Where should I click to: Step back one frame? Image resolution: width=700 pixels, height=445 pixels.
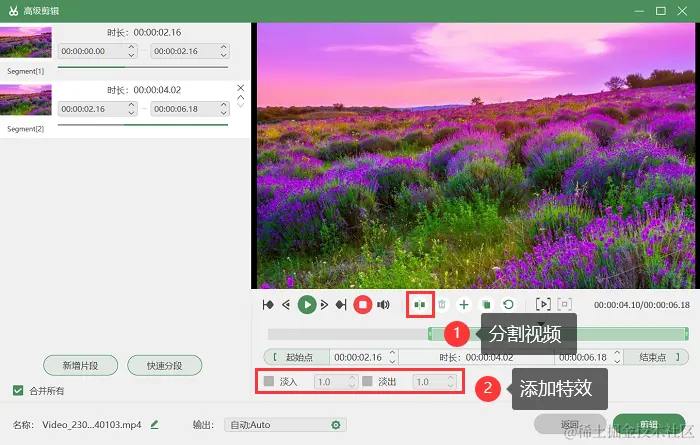click(286, 305)
